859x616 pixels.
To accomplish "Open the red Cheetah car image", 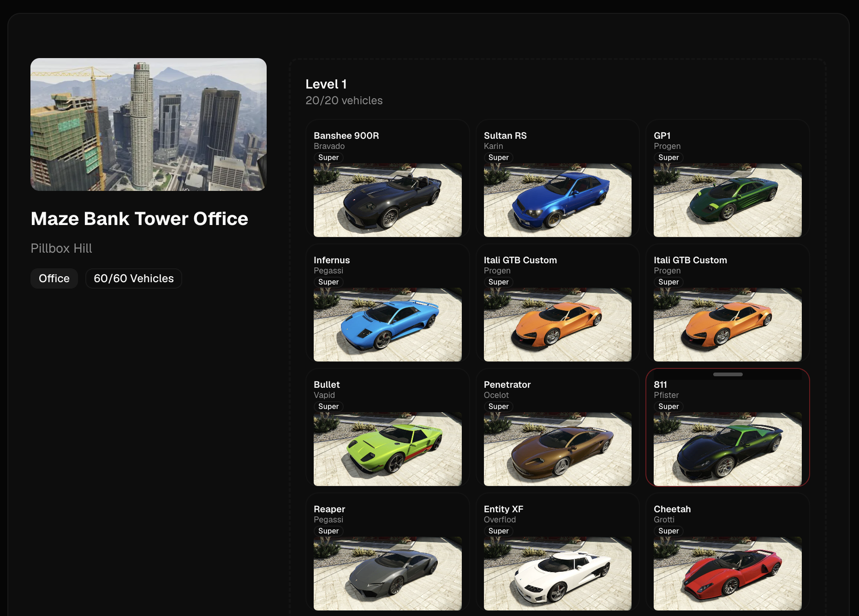I will click(x=728, y=574).
